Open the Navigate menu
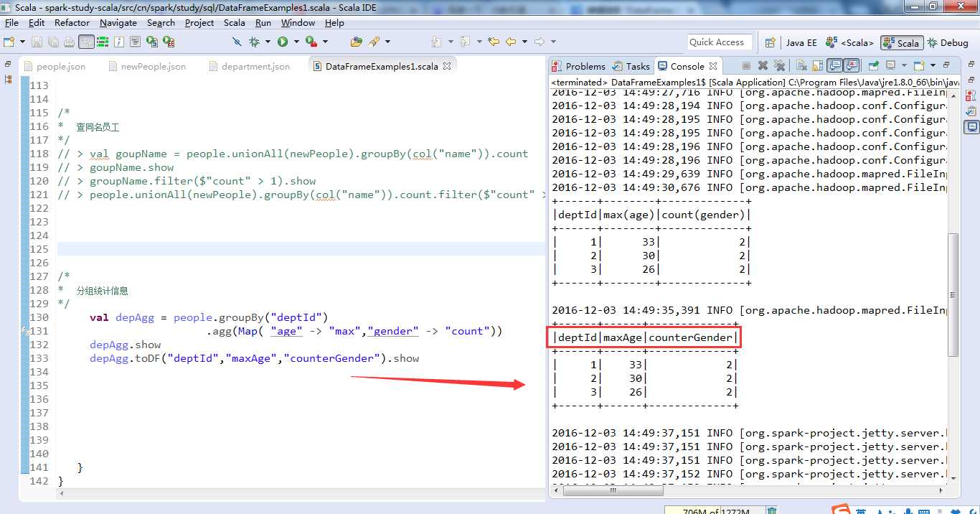 point(118,22)
